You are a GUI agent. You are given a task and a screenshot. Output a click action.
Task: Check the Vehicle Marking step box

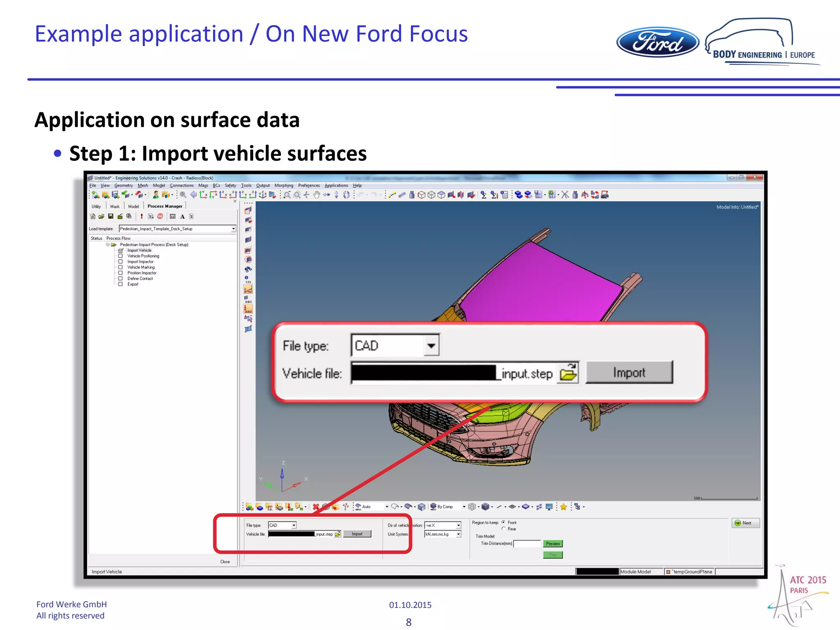click(121, 267)
